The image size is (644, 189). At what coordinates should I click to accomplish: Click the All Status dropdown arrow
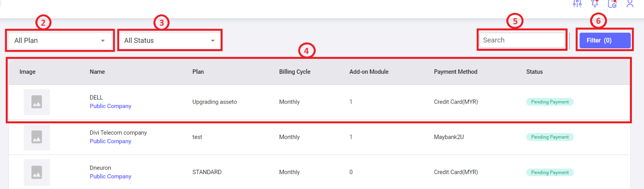point(213,41)
